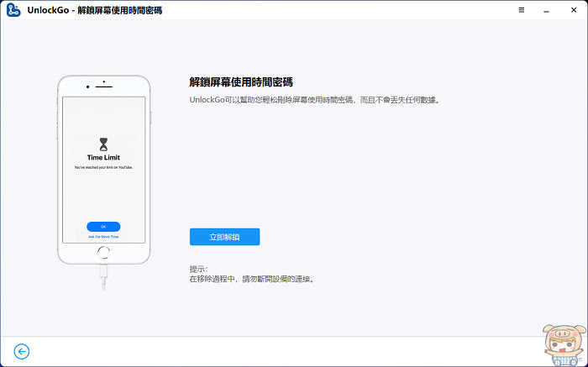The width and height of the screenshot is (588, 367).
Task: Minimize the UnlockGo window
Action: [x=546, y=10]
